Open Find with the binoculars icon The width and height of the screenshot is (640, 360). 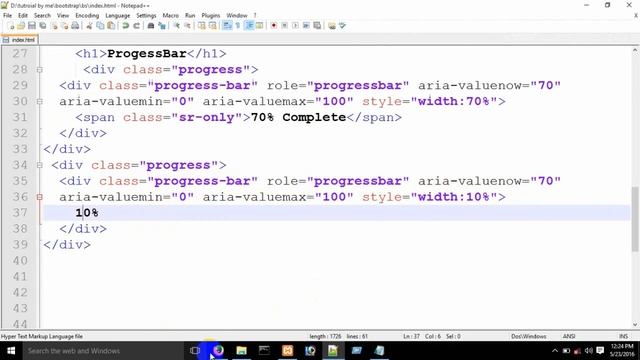[x=151, y=26]
